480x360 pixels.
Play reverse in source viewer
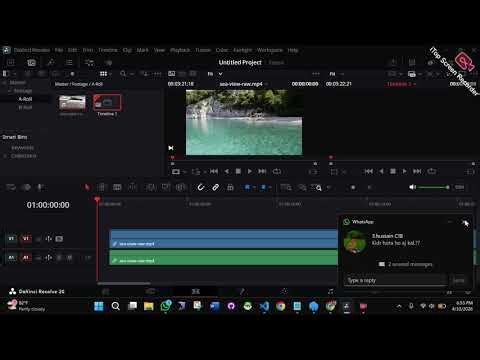click(x=227, y=171)
